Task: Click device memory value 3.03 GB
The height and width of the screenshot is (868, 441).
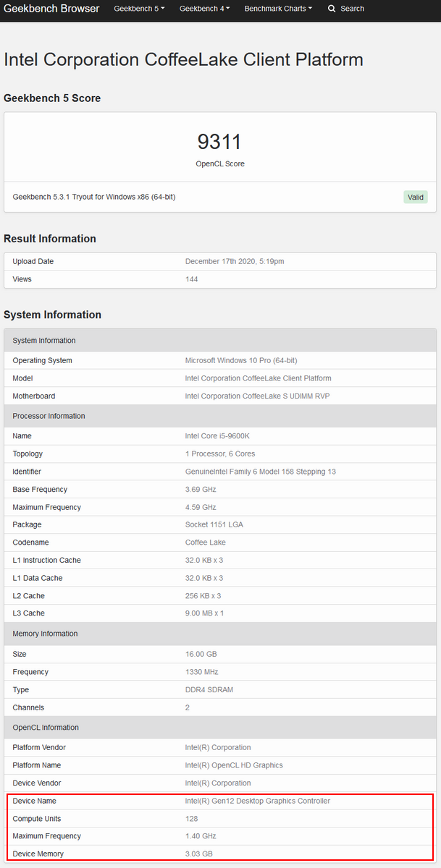Action: [201, 854]
